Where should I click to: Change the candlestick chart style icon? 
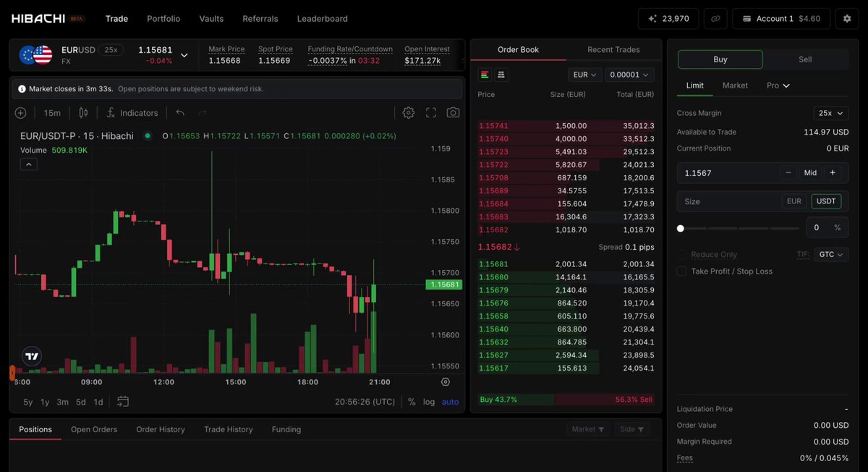[x=83, y=113]
